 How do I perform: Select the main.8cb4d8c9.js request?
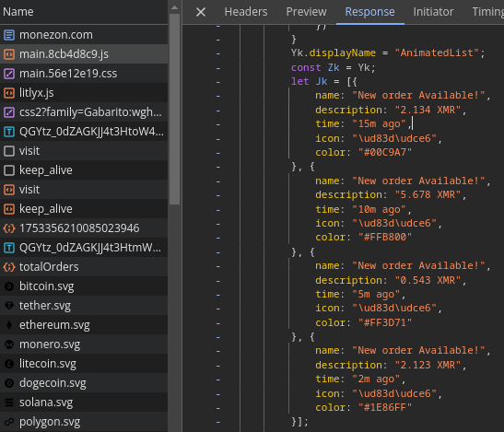84,54
